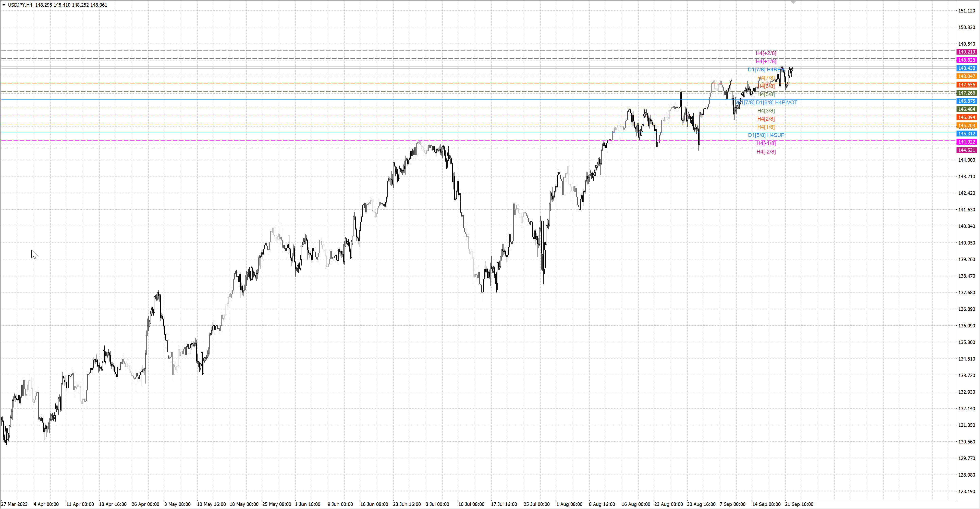Click the W1[7/8] D1[6/8] H4PIVOT label
This screenshot has width=980, height=509.
click(766, 103)
